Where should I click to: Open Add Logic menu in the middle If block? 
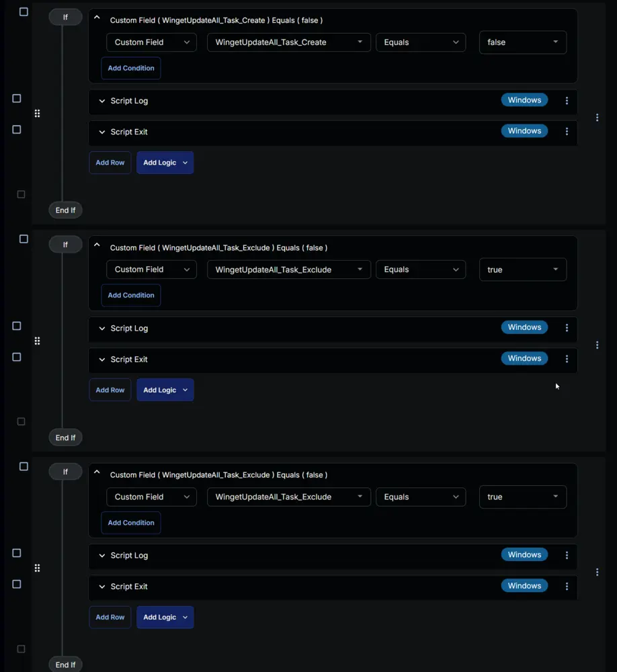[x=165, y=390]
